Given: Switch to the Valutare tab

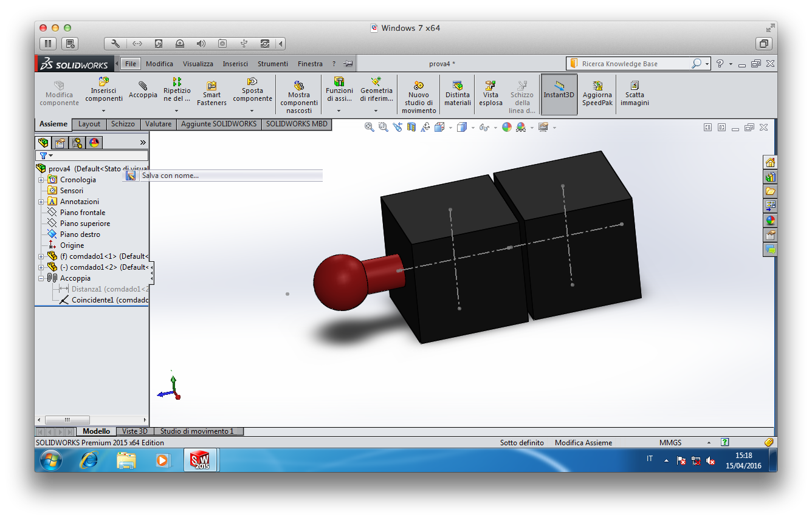Looking at the screenshot, I should [158, 124].
